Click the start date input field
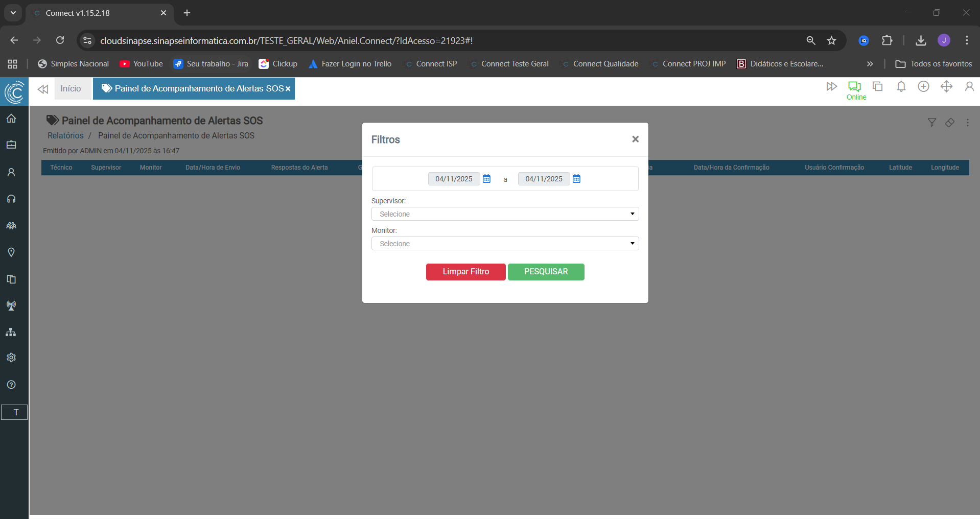This screenshot has width=980, height=519. (454, 179)
